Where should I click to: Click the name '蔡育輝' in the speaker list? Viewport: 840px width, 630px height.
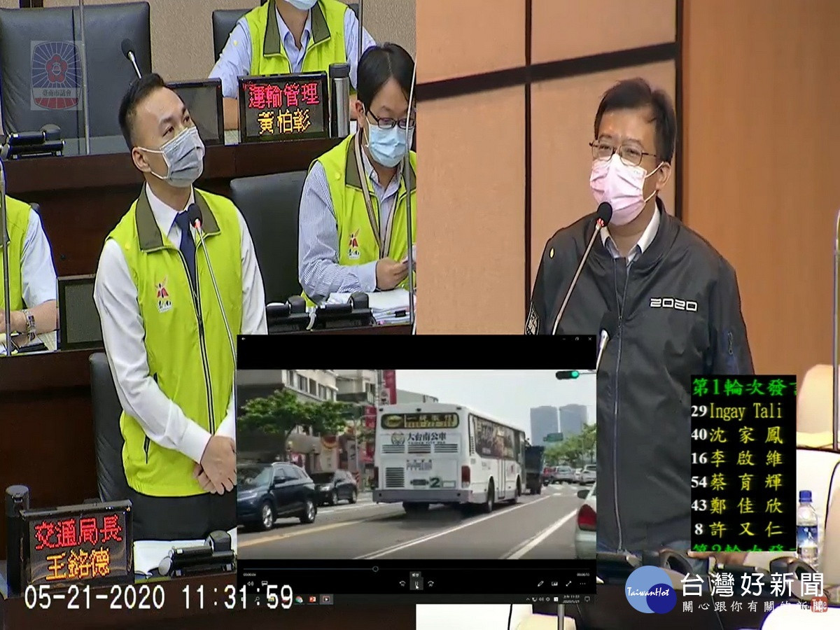(746, 482)
